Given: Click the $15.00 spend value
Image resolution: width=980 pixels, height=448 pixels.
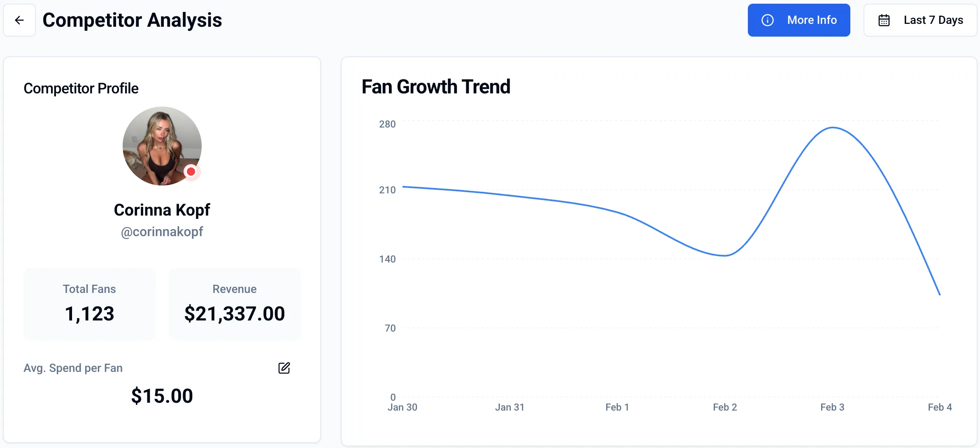Looking at the screenshot, I should pos(162,395).
